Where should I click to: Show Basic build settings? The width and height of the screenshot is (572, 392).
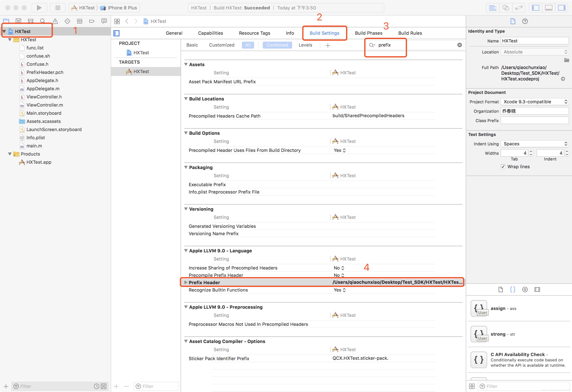192,45
